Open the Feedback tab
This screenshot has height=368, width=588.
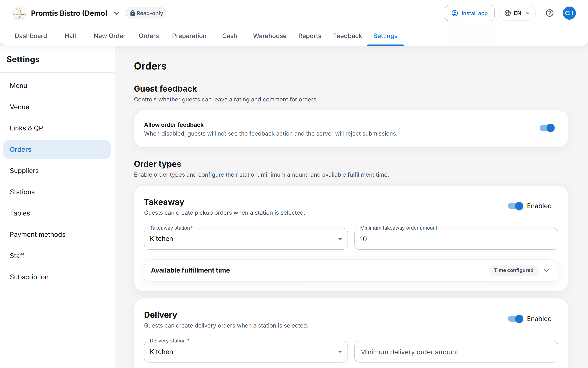[x=347, y=36]
